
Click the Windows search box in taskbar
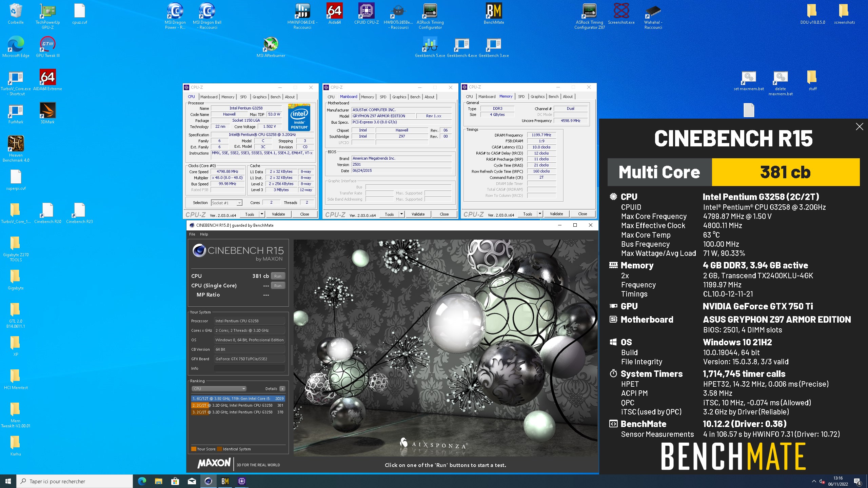75,481
